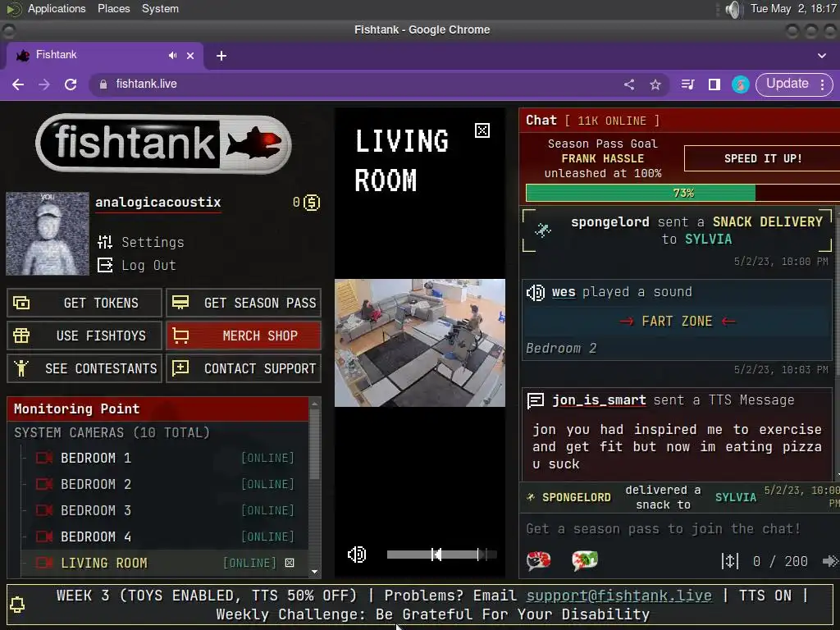The height and width of the screenshot is (630, 840).
Task: Open the second emote icon below chat
Action: coord(584,560)
